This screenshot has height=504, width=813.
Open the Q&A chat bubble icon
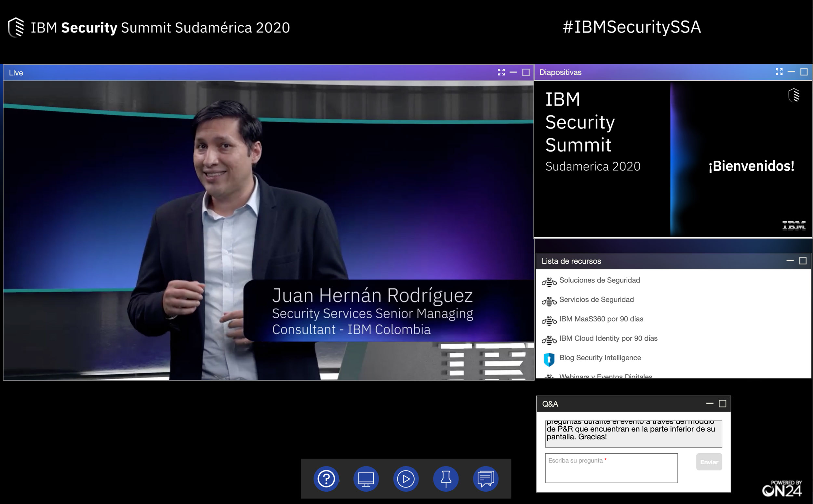coord(485,479)
